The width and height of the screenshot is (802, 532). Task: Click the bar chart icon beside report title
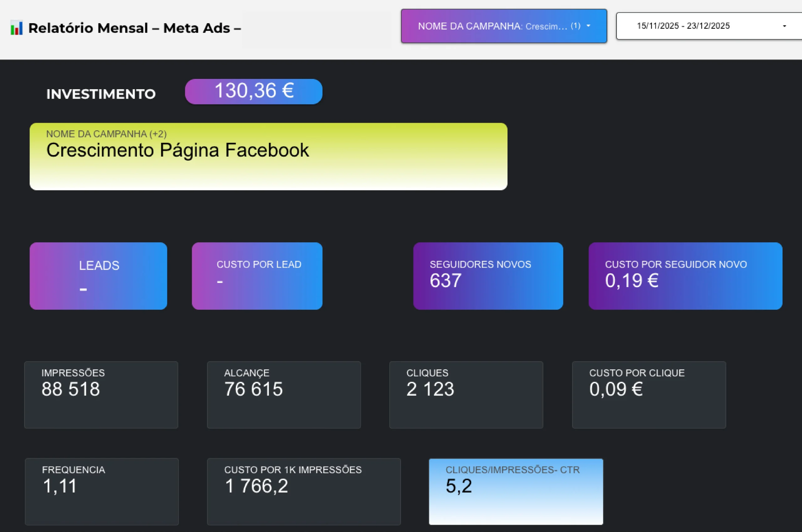16,28
